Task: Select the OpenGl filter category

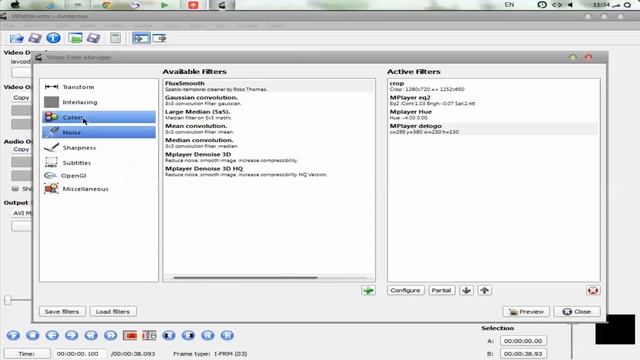Action: point(99,176)
